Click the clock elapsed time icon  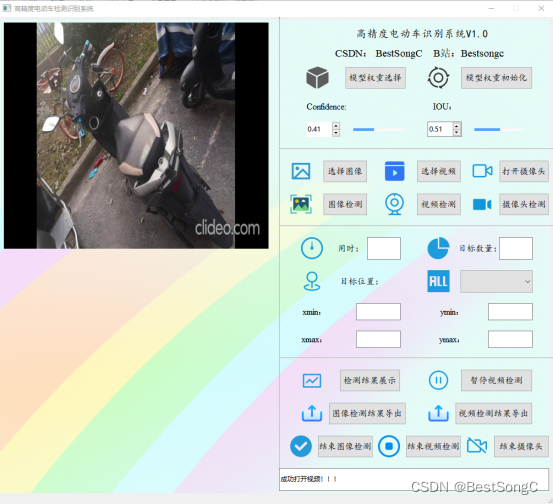click(312, 248)
